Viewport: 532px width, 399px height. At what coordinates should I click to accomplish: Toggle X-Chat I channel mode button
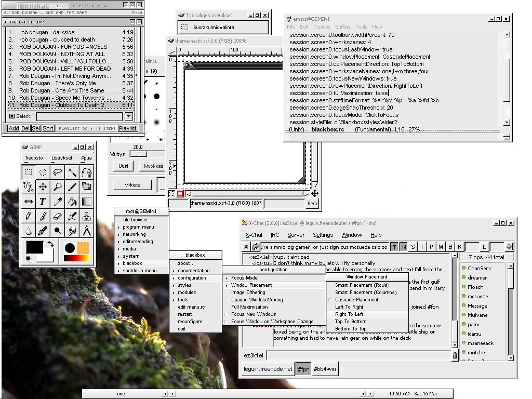pos(422,247)
